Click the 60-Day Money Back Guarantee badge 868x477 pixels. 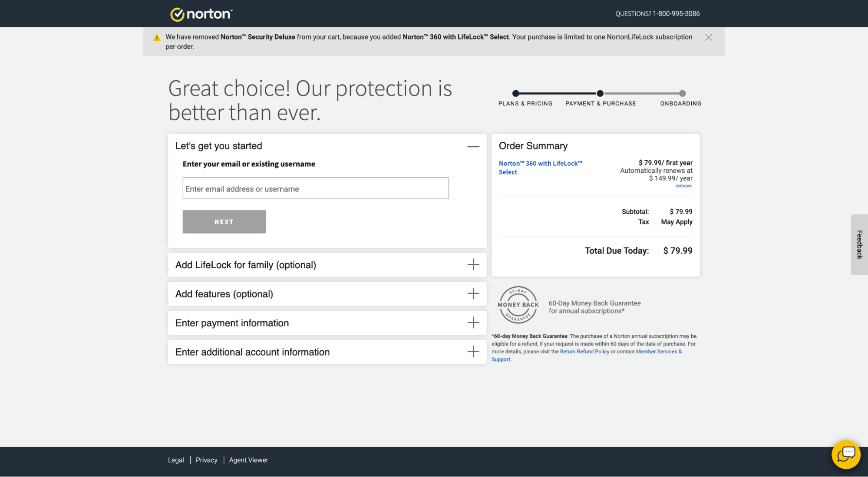click(518, 305)
